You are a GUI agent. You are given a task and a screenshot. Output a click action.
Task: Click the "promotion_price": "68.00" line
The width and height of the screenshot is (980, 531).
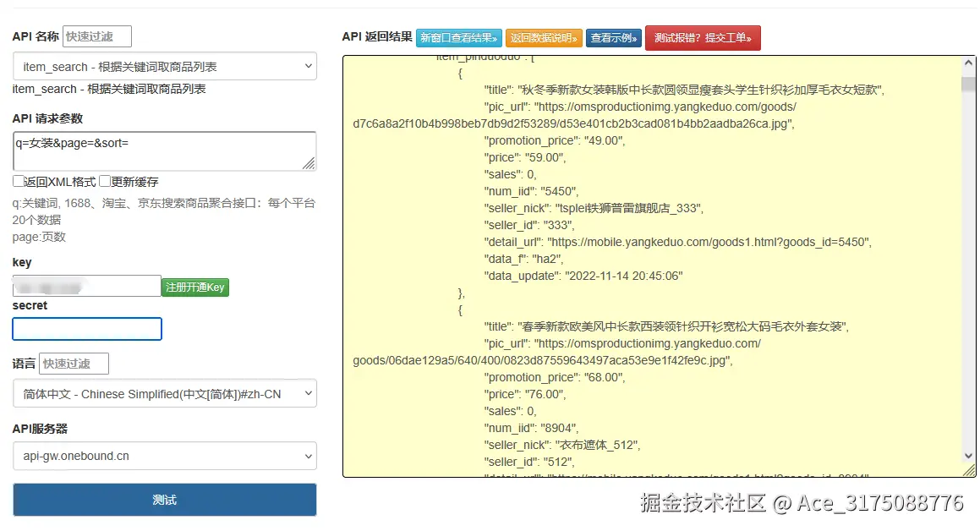(x=555, y=377)
